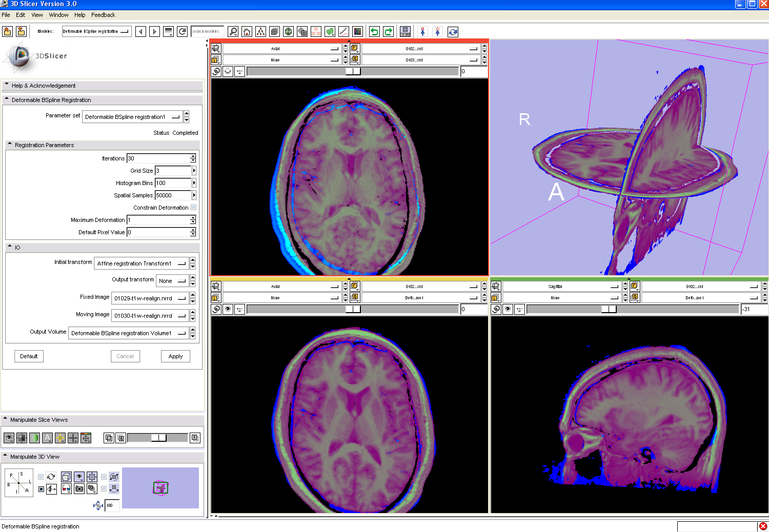
Task: Click the screenshot camera icon in 3D View panel
Action: [x=79, y=489]
